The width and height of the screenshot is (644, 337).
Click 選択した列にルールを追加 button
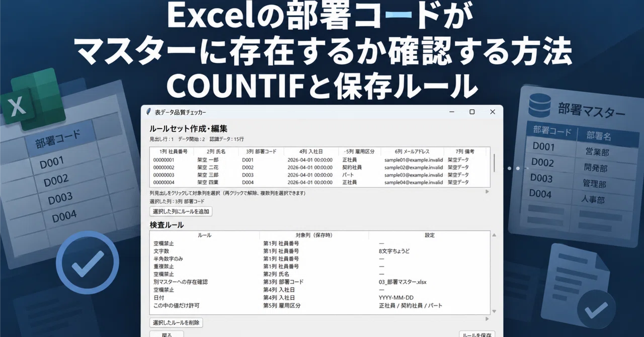click(181, 211)
